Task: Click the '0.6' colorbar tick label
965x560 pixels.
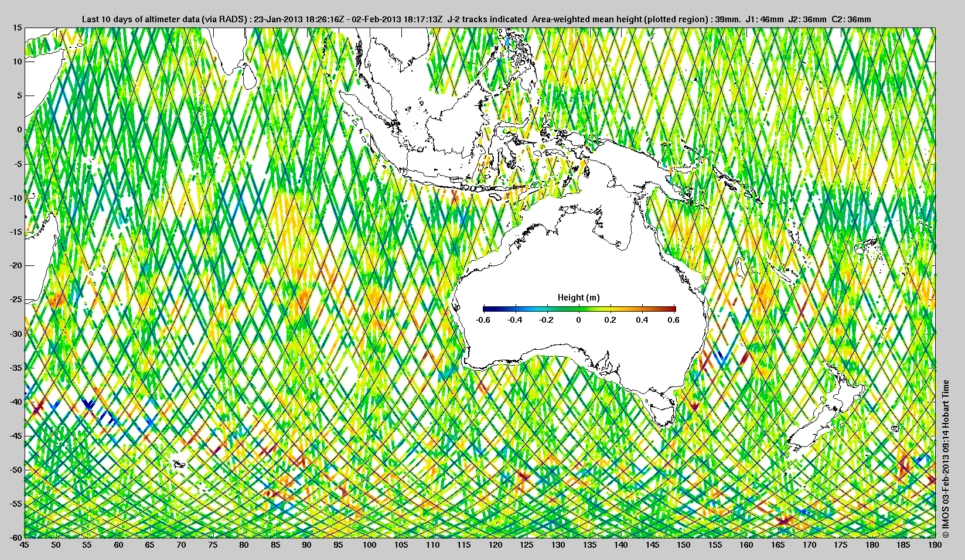Action: tap(674, 320)
